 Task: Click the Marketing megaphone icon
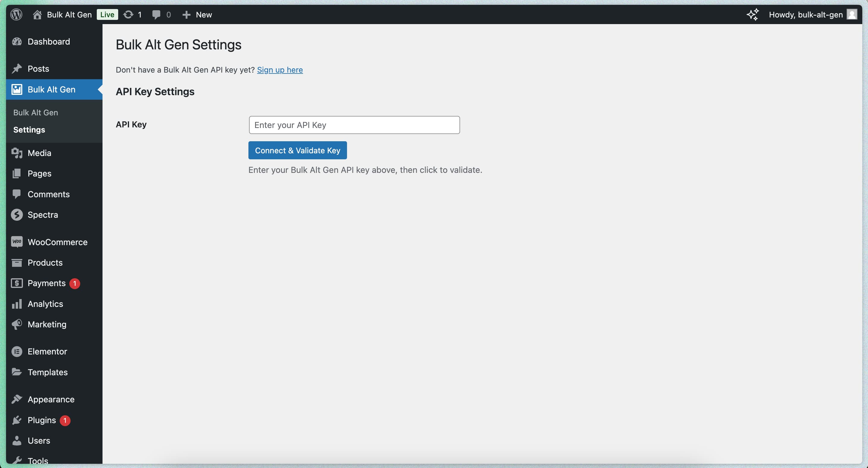pyautogui.click(x=17, y=324)
